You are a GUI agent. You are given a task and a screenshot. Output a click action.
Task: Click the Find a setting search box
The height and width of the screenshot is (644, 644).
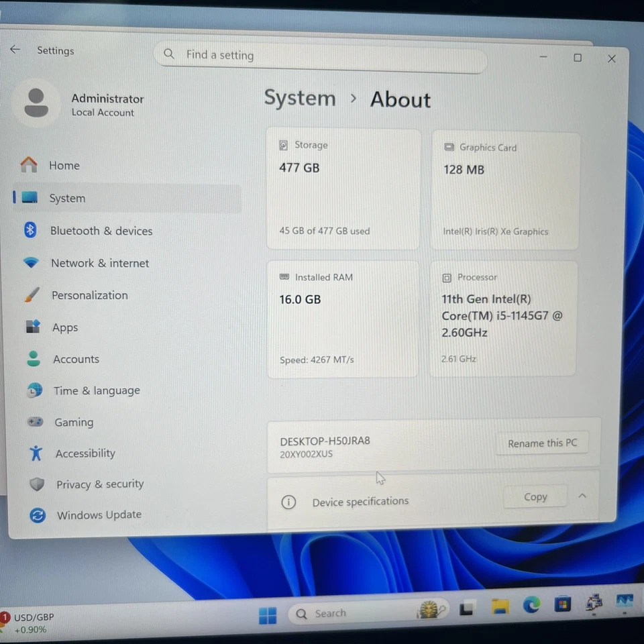321,56
